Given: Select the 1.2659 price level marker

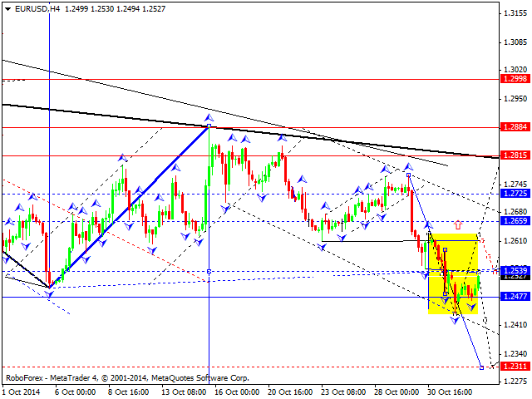Looking at the screenshot, I should [x=515, y=221].
